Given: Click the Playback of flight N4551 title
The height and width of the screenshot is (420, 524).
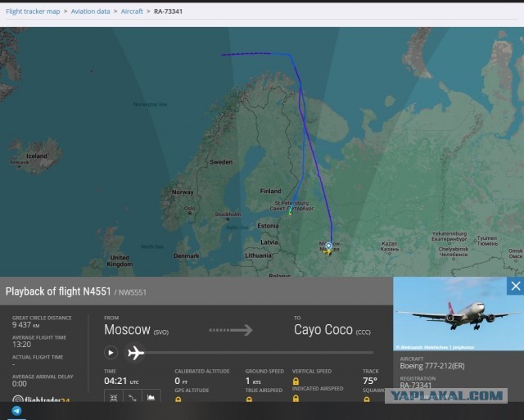Looking at the screenshot, I should (58, 291).
